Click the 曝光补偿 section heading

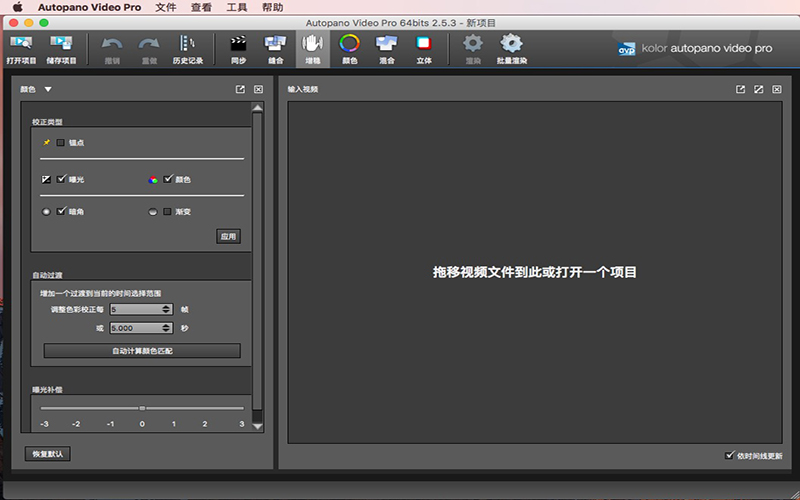tap(47, 389)
